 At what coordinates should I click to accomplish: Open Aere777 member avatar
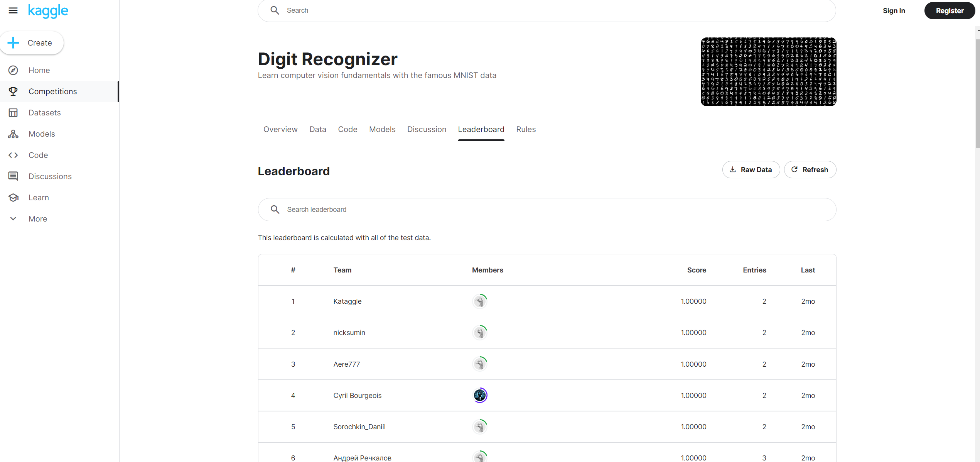(480, 364)
